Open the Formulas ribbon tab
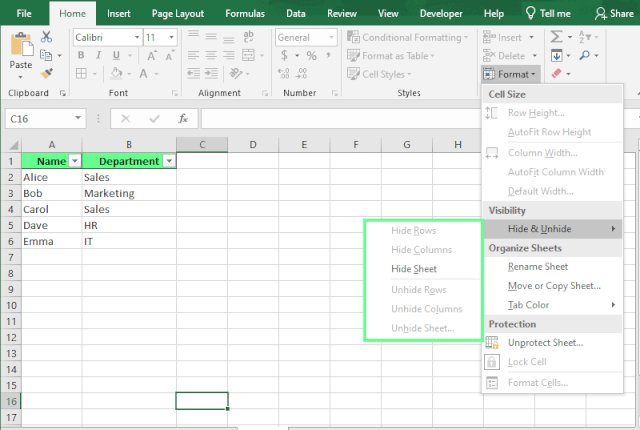This screenshot has height=430, width=640. tap(245, 13)
